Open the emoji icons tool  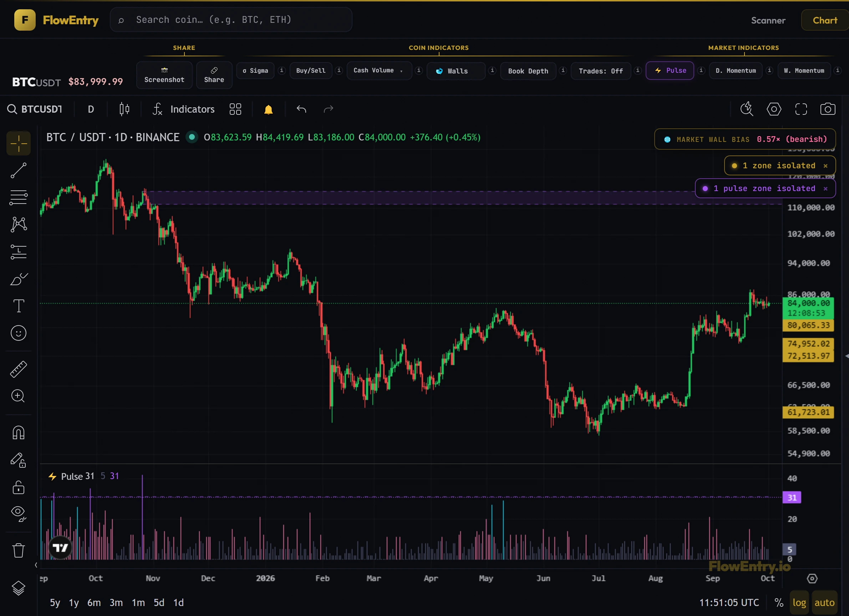[x=18, y=333]
